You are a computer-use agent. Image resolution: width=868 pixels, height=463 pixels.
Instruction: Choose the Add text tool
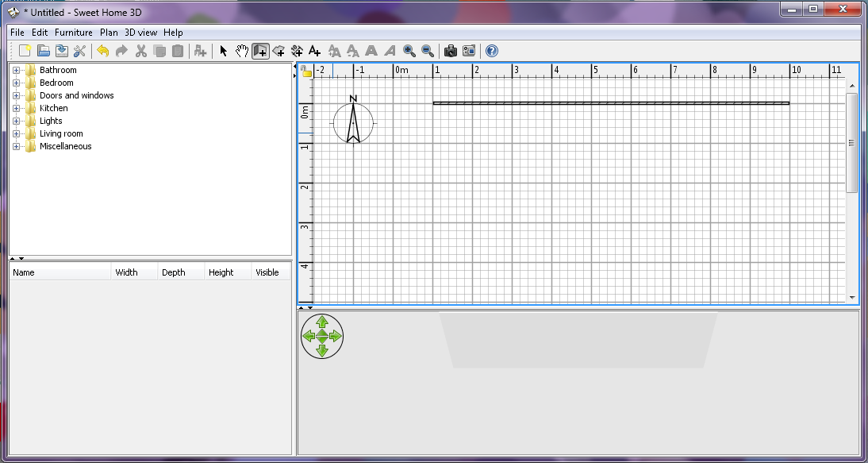314,51
